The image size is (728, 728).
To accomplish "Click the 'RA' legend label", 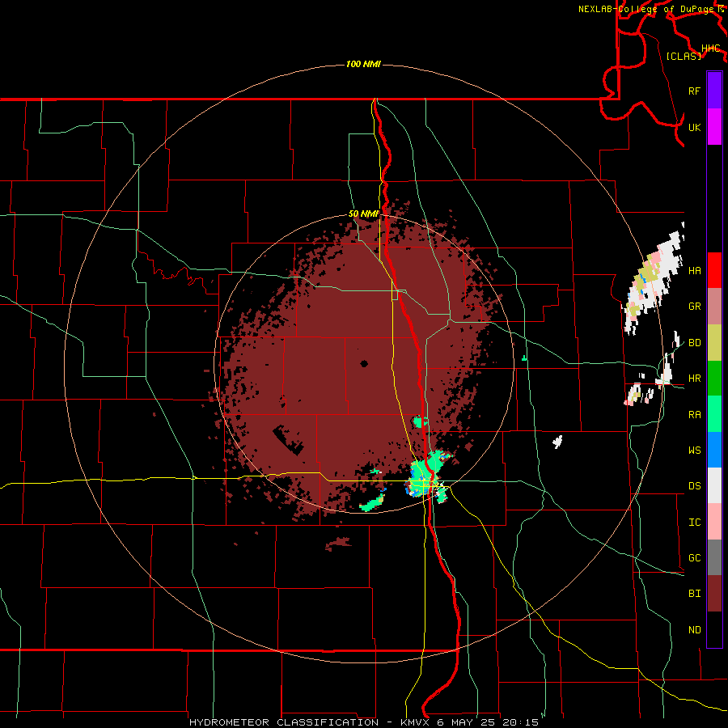I will [694, 415].
